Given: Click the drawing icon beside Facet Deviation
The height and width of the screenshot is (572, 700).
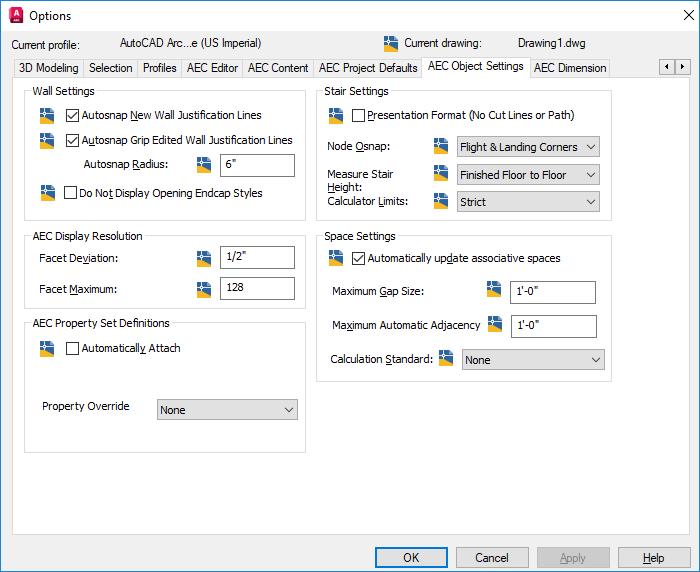Looking at the screenshot, I should click(205, 258).
